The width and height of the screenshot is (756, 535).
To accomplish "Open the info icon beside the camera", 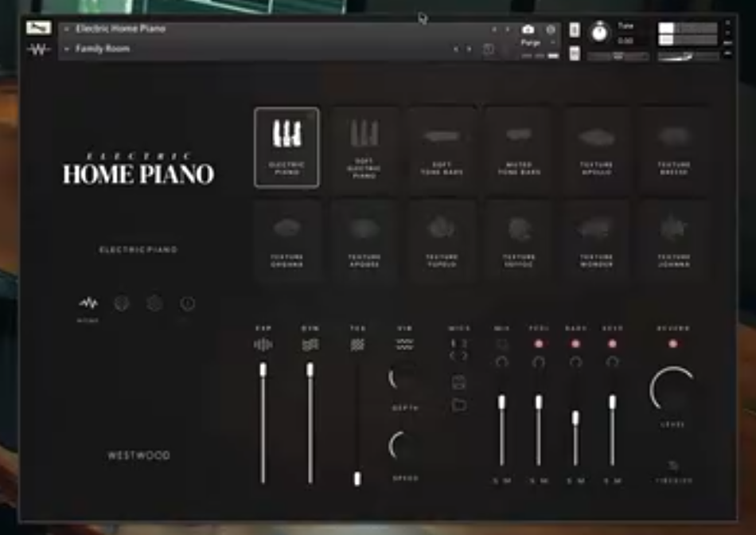I will click(551, 29).
